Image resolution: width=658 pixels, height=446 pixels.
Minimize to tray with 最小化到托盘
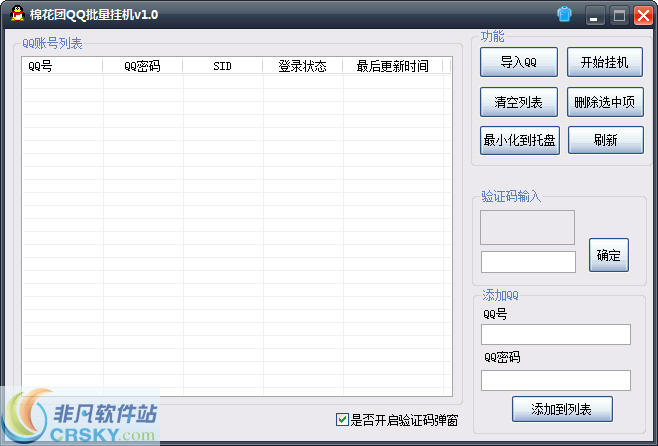pos(520,140)
